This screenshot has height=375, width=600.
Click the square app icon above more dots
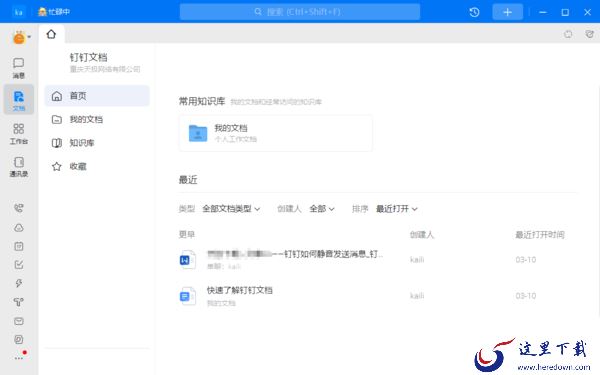click(19, 339)
